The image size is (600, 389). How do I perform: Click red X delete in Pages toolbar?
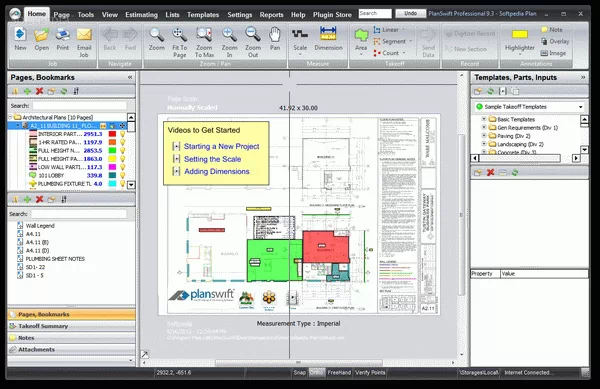point(39,91)
